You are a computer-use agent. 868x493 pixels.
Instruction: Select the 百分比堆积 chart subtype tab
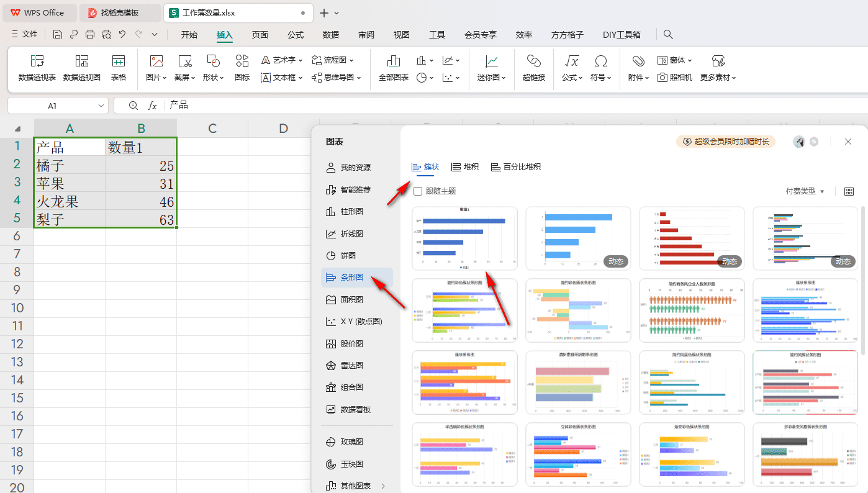tap(515, 167)
